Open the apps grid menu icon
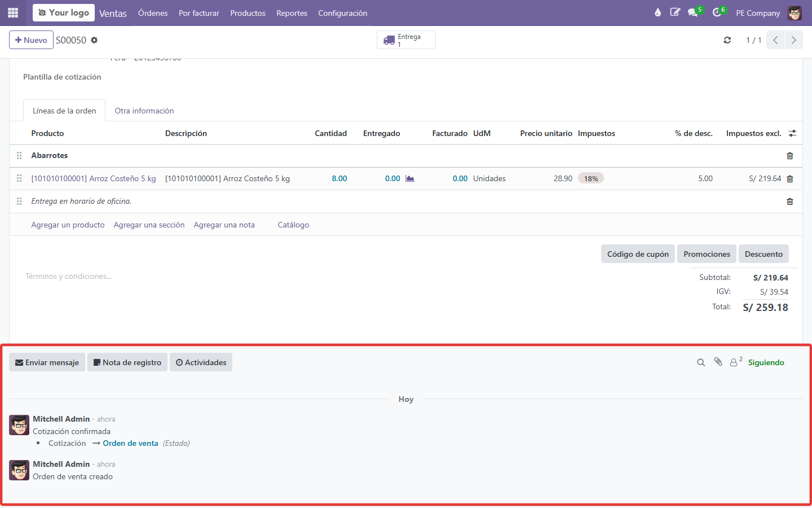Screen dimensions: 812x508 point(13,12)
